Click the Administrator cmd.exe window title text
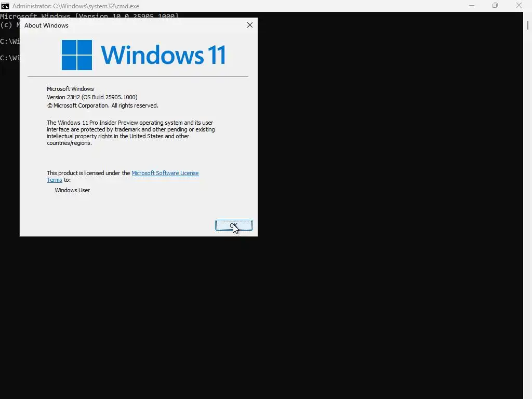This screenshot has height=399, width=532. click(76, 6)
